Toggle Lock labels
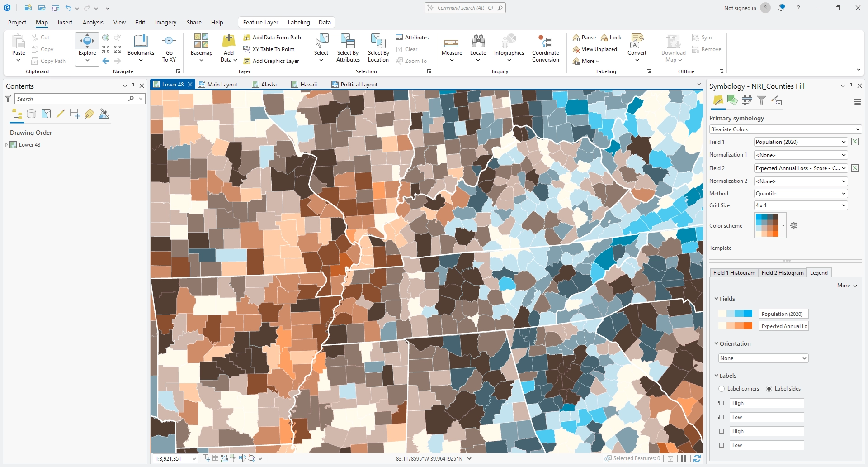The width and height of the screenshot is (868, 467). 611,38
